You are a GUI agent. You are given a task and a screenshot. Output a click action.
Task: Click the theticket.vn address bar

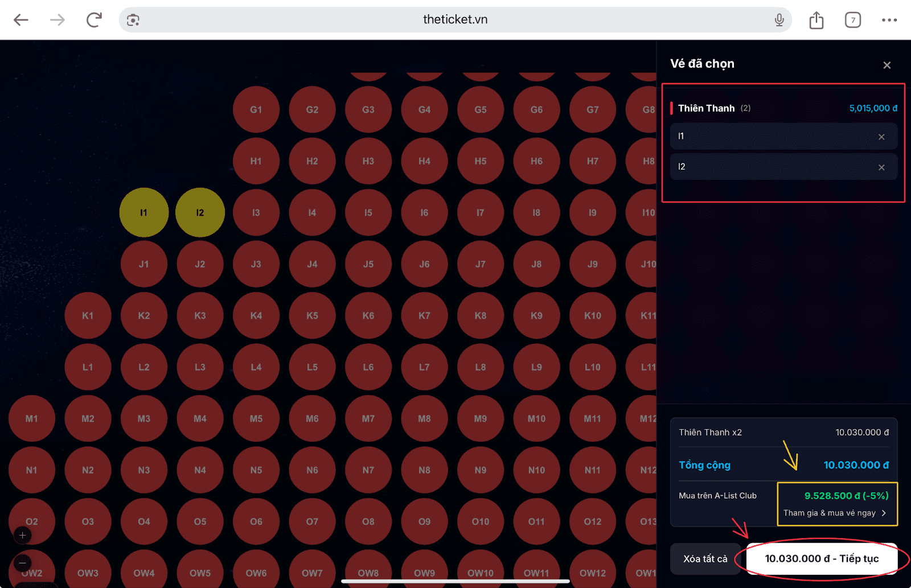click(454, 20)
